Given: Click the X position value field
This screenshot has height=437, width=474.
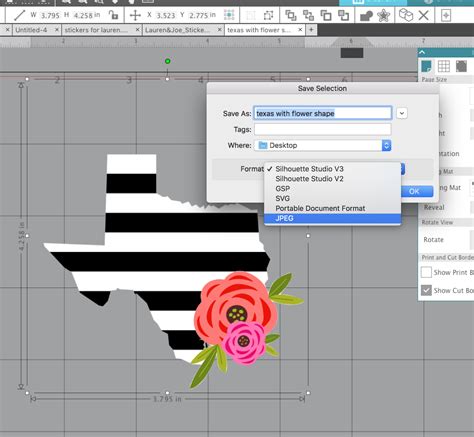Looking at the screenshot, I should tap(166, 15).
